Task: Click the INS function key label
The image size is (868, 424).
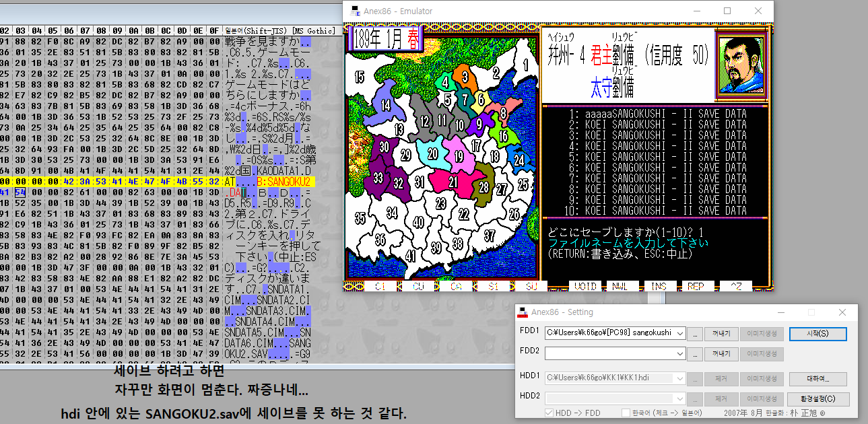Action: (x=659, y=286)
